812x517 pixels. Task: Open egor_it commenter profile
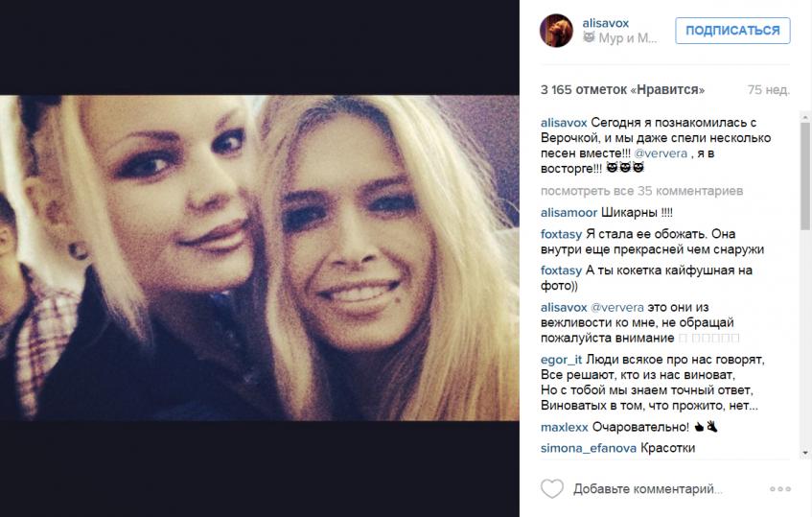[562, 360]
